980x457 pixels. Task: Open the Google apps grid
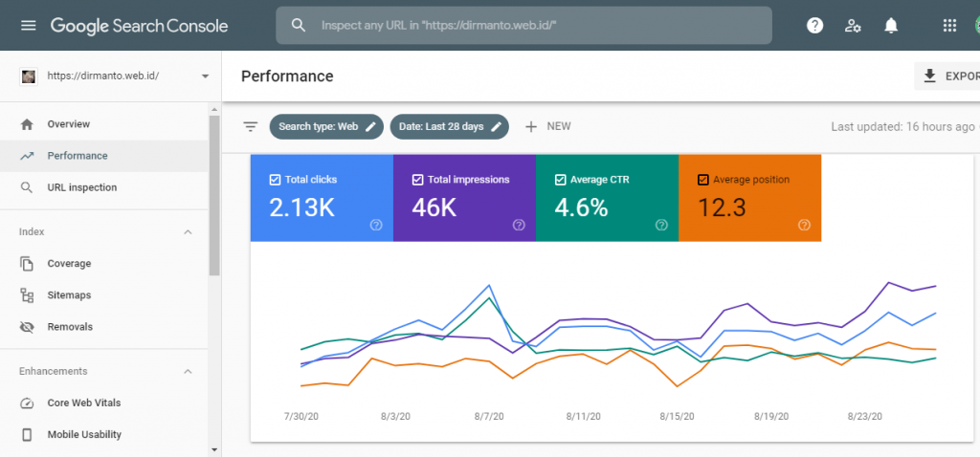(x=949, y=26)
